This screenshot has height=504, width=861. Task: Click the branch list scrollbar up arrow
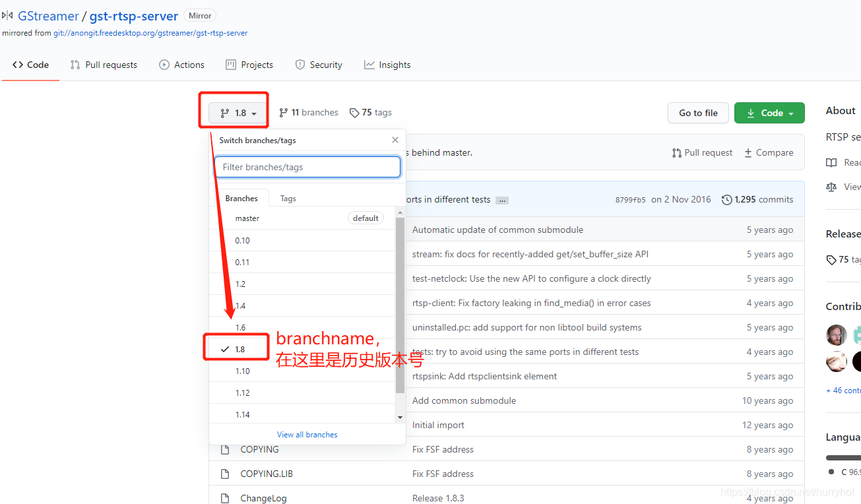(400, 212)
